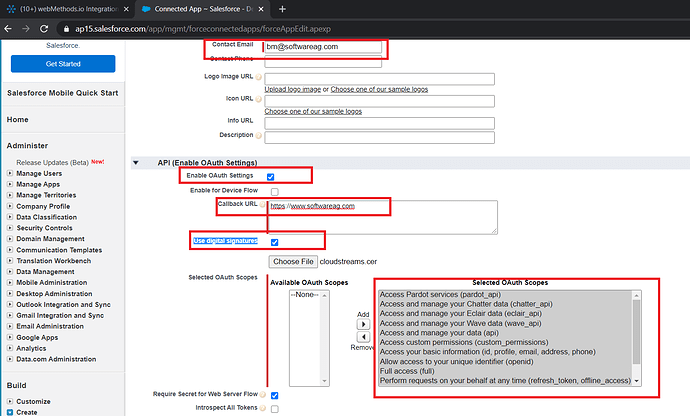
Task: Expand Manage Territories tree node
Action: [x=10, y=195]
